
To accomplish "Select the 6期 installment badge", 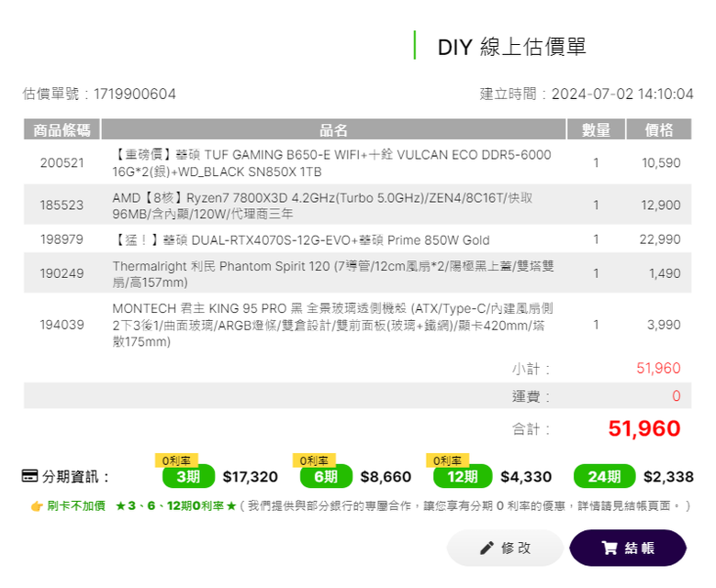I will (326, 476).
